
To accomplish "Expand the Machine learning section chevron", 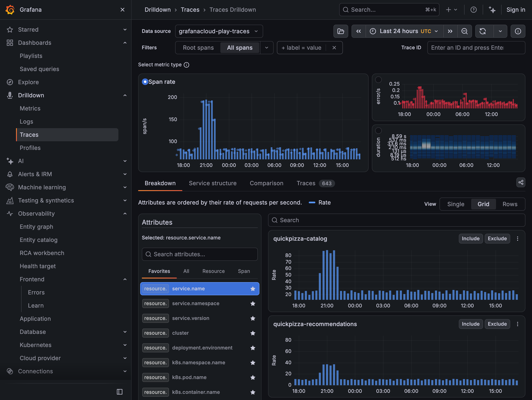I will click(125, 187).
